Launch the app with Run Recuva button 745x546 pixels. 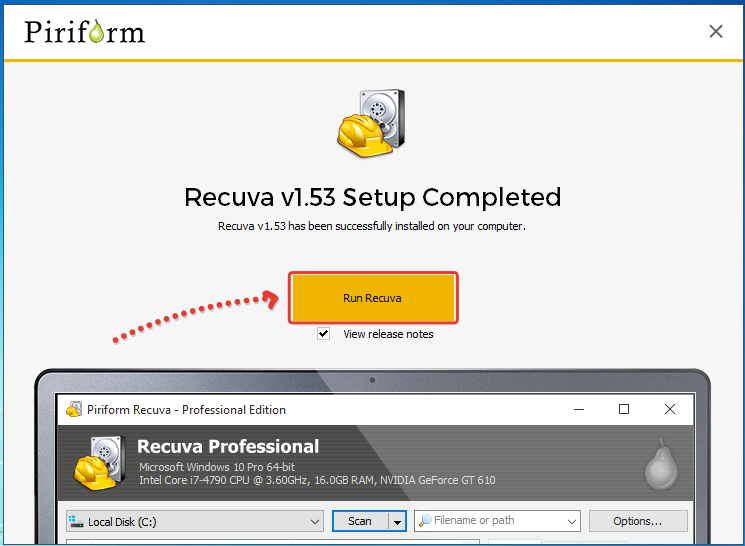coord(372,298)
